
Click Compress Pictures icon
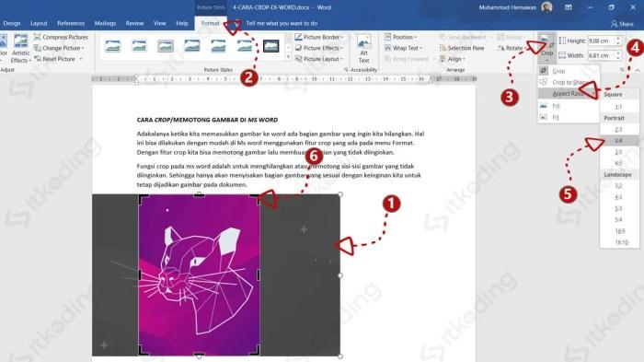[38, 37]
